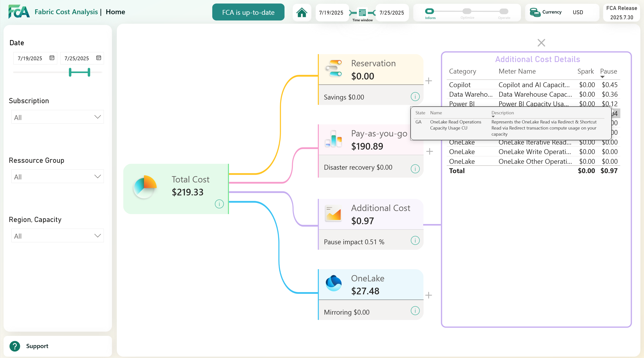Switch to the Optimize stage toggle

(467, 11)
